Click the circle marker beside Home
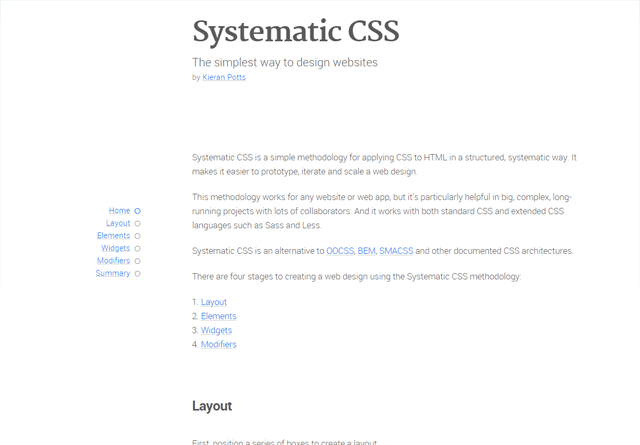This screenshot has width=640, height=445. [138, 211]
